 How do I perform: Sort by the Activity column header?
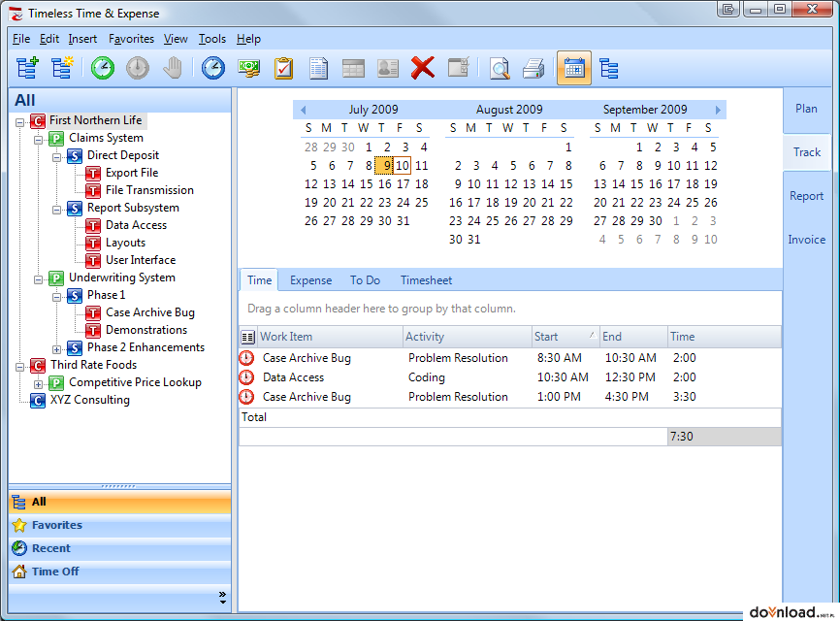click(468, 337)
